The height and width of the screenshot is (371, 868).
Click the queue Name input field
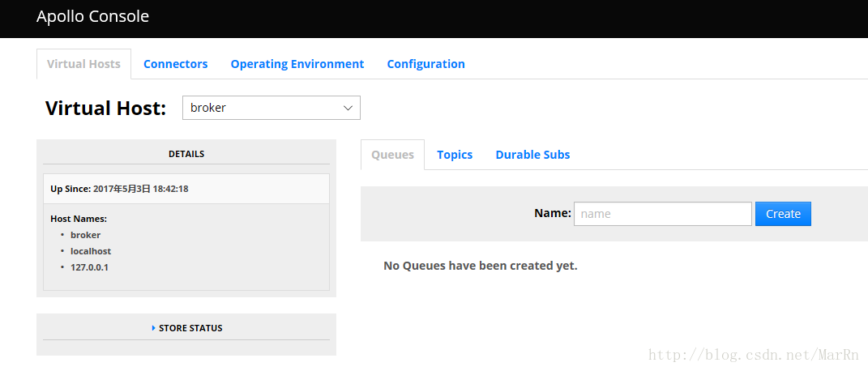663,214
